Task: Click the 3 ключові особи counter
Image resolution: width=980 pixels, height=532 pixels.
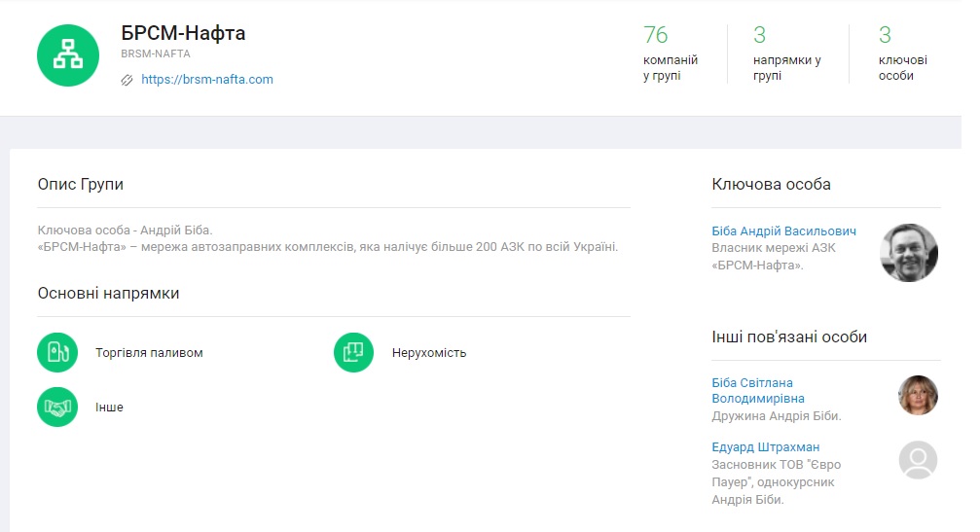Action: pos(901,53)
